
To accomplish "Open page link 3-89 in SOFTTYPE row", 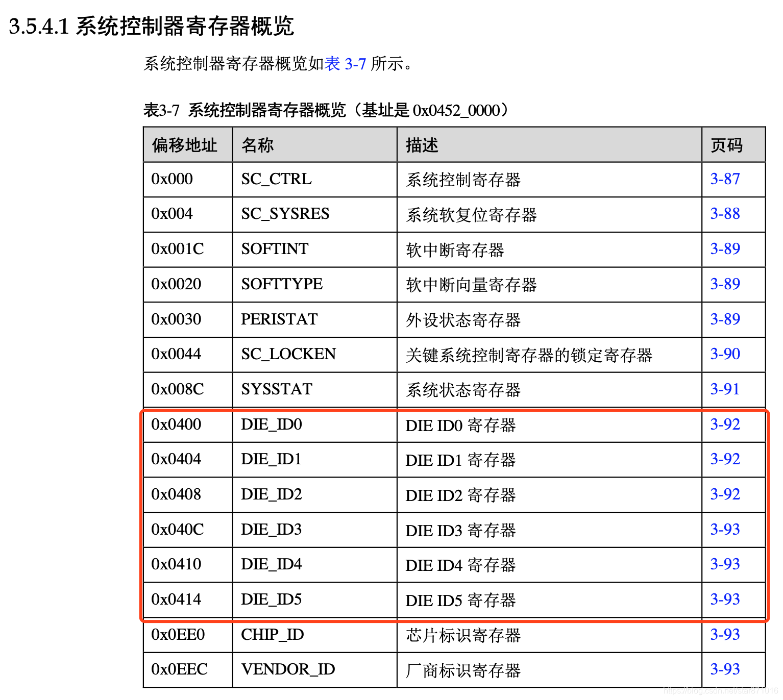I will [725, 284].
